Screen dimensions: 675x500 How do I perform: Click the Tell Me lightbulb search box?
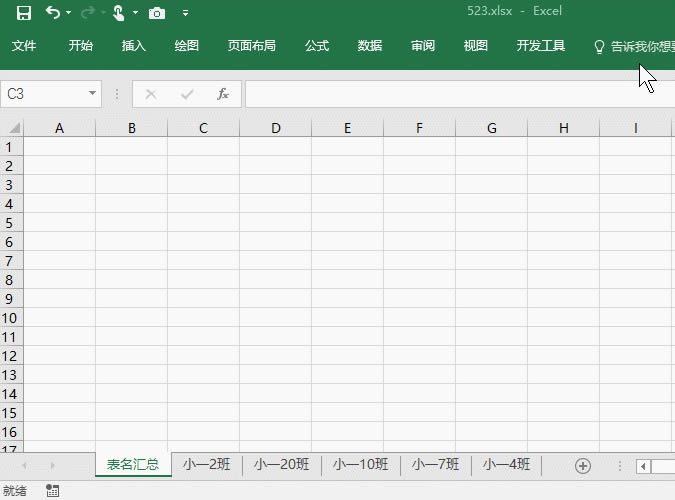pyautogui.click(x=634, y=47)
